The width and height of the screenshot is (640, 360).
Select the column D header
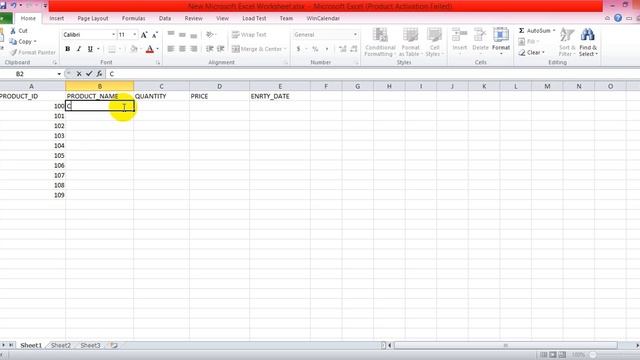(x=219, y=86)
